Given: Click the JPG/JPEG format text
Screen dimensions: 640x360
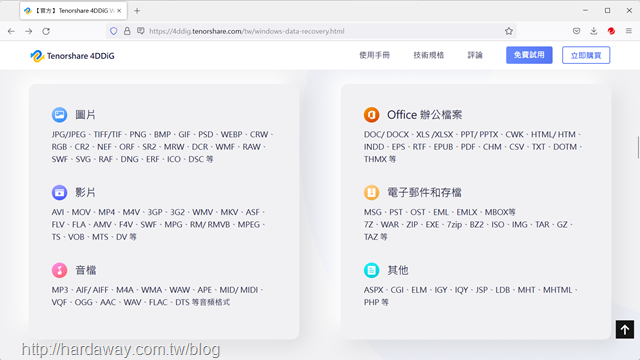Looking at the screenshot, I should pyautogui.click(x=69, y=134).
